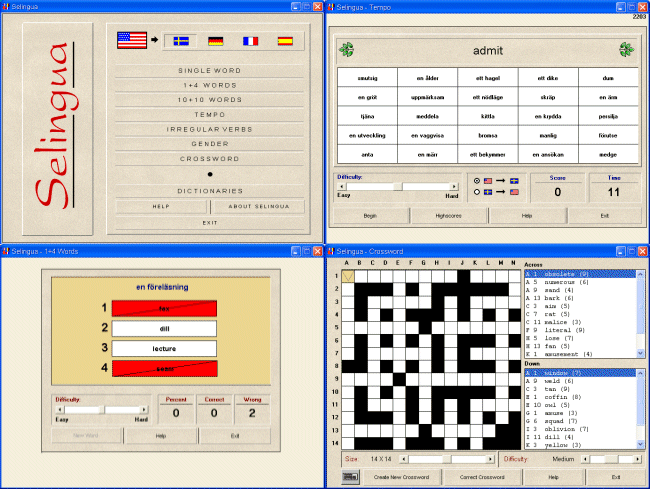Click crossword Size slider right arrow
This screenshot has width=650, height=490.
click(490, 459)
